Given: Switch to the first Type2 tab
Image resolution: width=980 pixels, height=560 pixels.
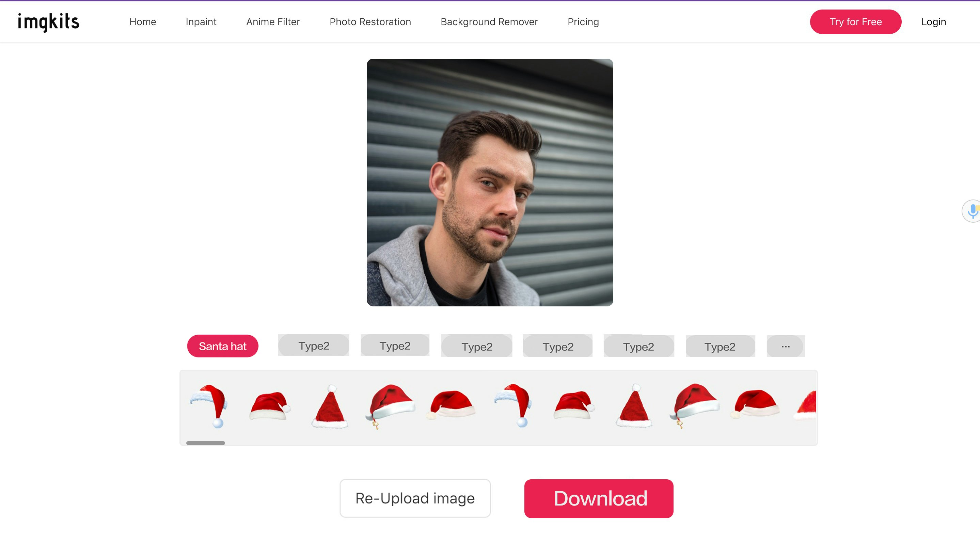Looking at the screenshot, I should (314, 346).
